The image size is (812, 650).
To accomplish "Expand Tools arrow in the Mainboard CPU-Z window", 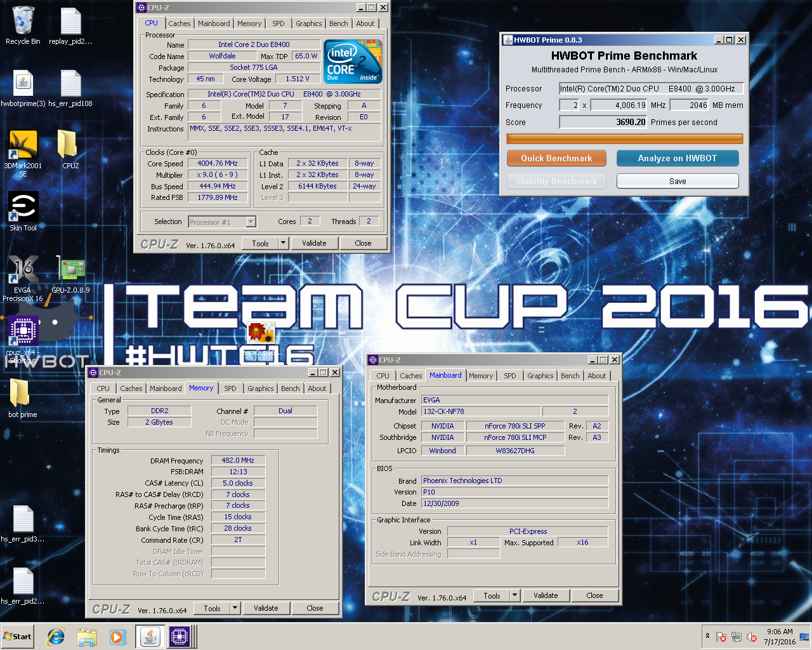I will click(x=514, y=595).
